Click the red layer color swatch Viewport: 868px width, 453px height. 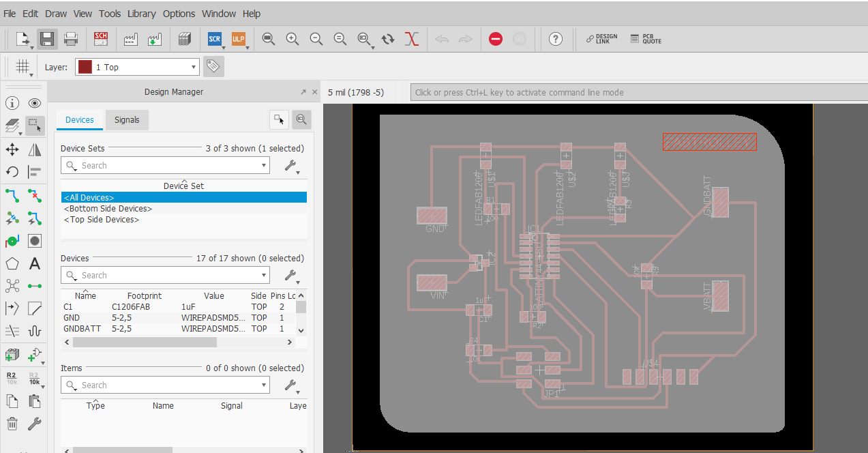[85, 67]
